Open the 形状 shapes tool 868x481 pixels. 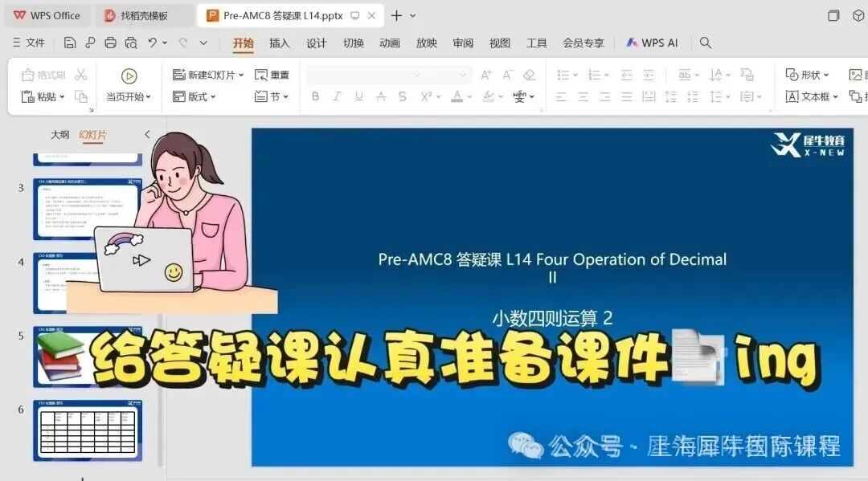click(x=809, y=75)
